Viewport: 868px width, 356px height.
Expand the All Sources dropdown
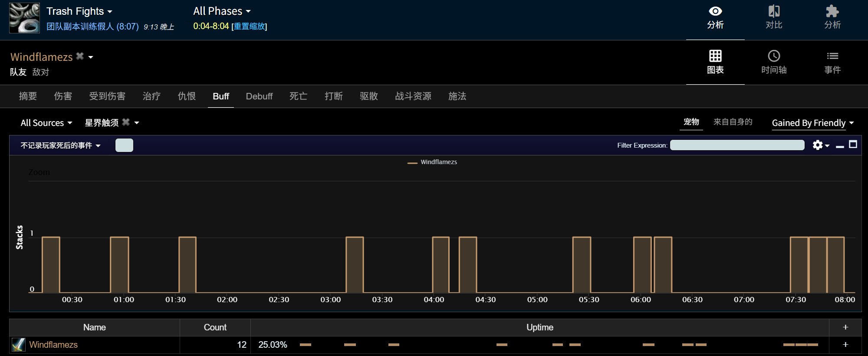[46, 123]
